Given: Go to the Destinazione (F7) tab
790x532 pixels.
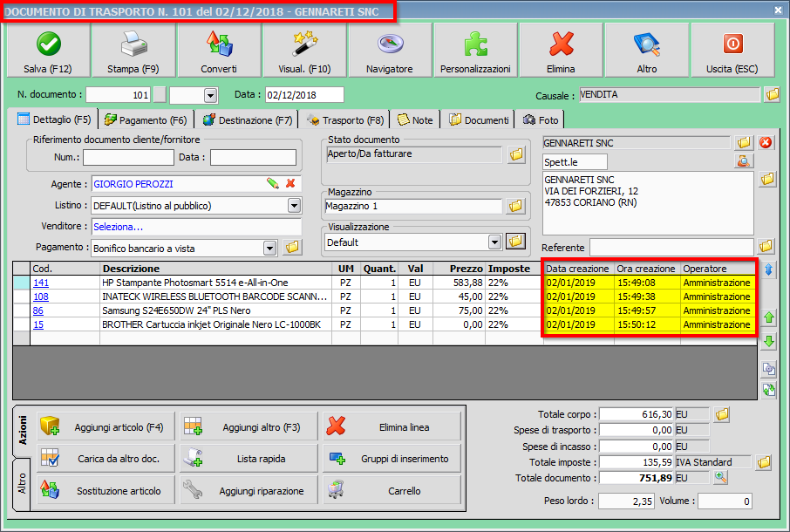Looking at the screenshot, I should 248,120.
